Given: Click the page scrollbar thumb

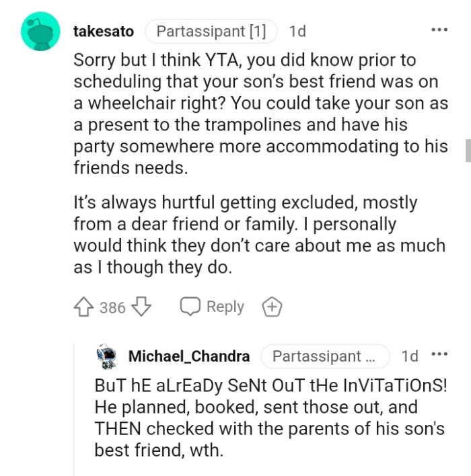Looking at the screenshot, I should [468, 151].
